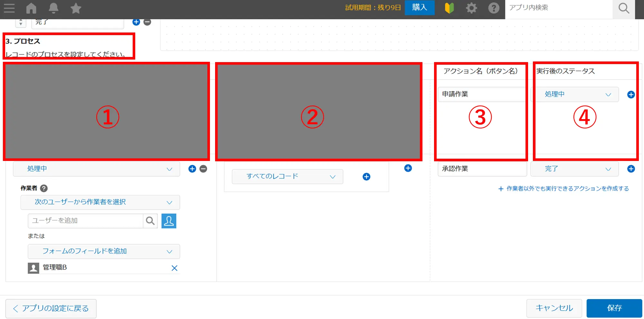This screenshot has width=644, height=319.
Task: Open the notifications bell
Action: pyautogui.click(x=53, y=8)
